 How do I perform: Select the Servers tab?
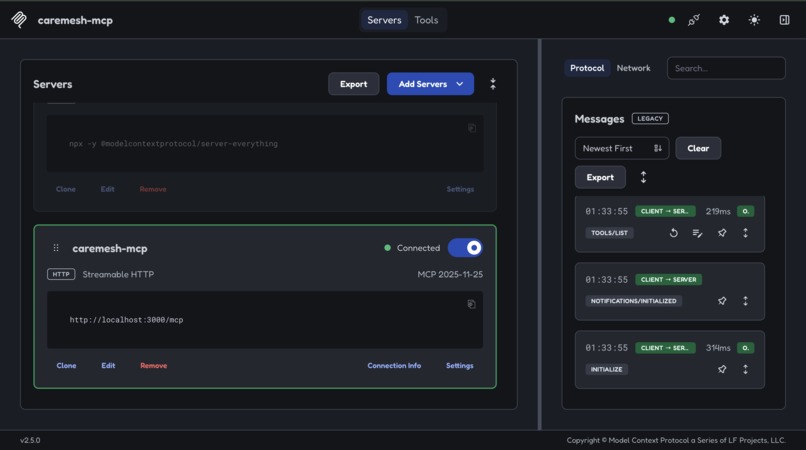[x=384, y=20]
